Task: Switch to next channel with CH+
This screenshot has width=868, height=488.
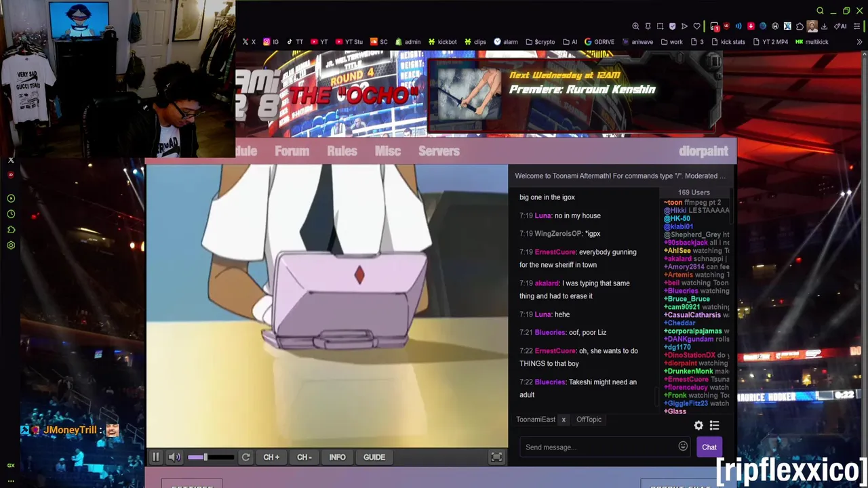Action: tap(271, 457)
